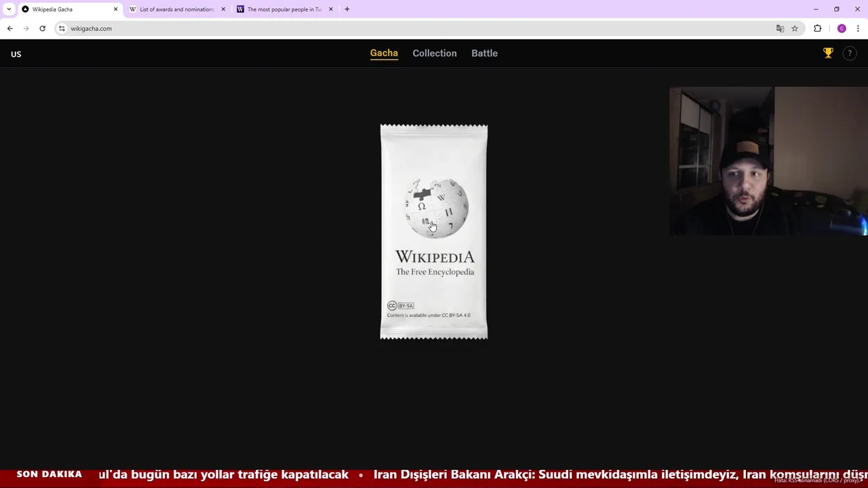Open the trophy achievements icon

[828, 53]
